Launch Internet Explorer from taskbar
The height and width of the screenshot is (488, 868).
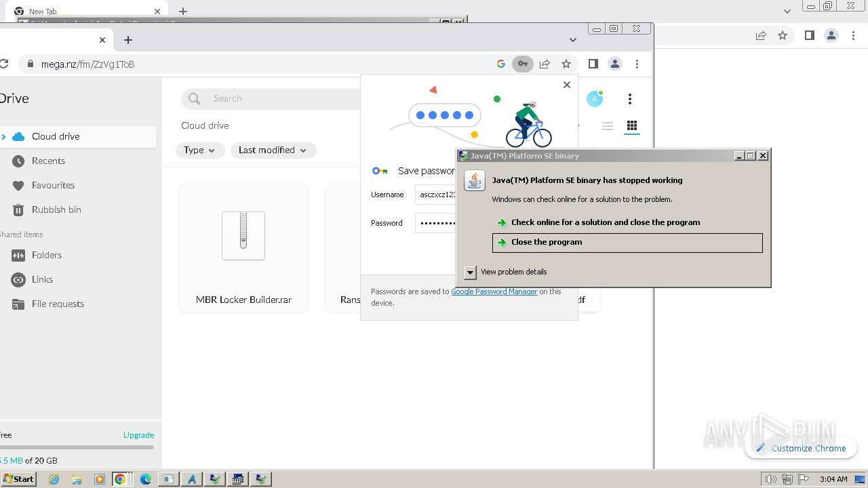point(54,479)
